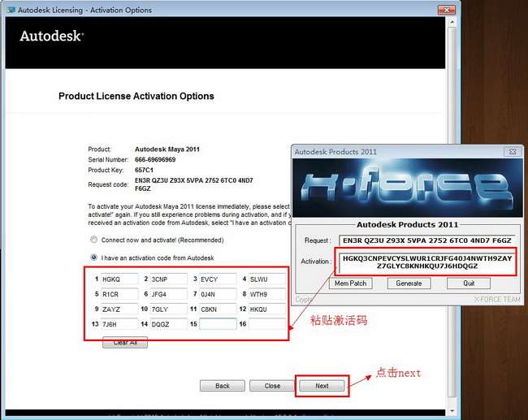Click the Quit button in keygen
Screen dimensions: 528x420
click(x=469, y=284)
